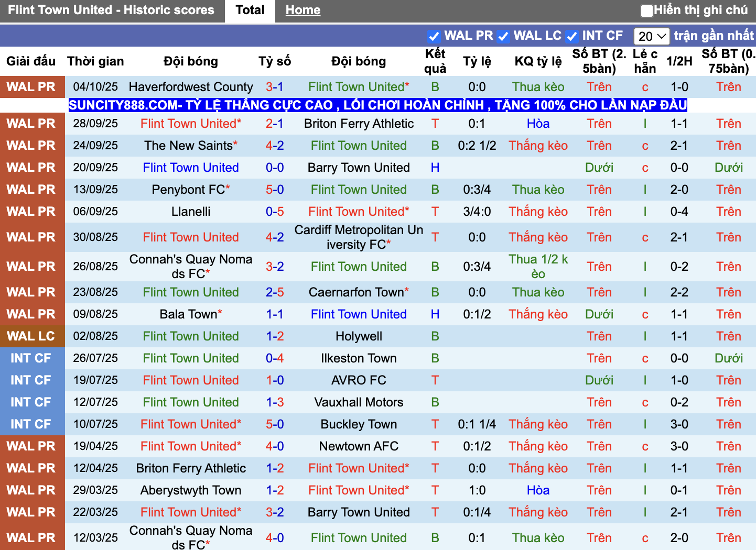Click the 2-5 score versus Caernarfon Town

click(275, 292)
